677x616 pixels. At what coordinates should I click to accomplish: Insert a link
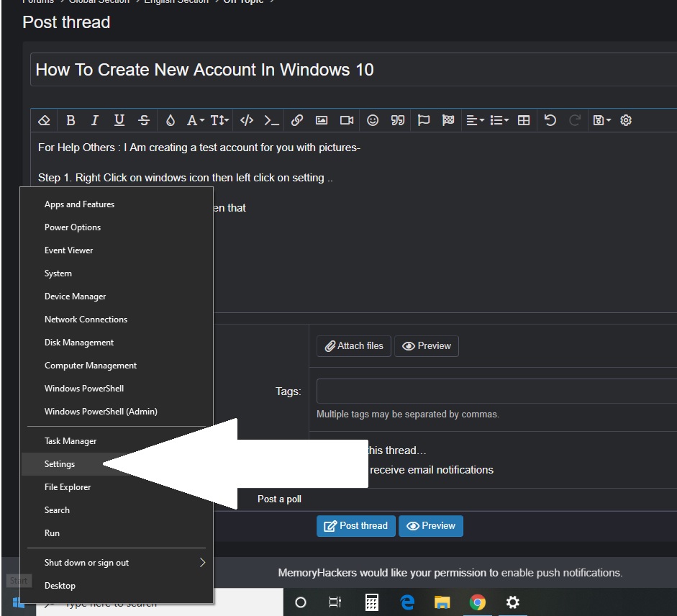[297, 120]
